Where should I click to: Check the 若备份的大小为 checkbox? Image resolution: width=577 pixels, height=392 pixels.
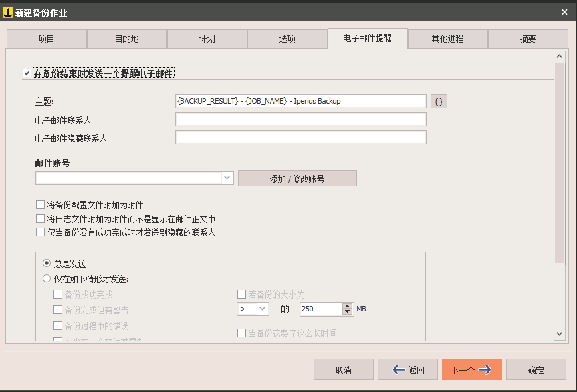click(241, 295)
